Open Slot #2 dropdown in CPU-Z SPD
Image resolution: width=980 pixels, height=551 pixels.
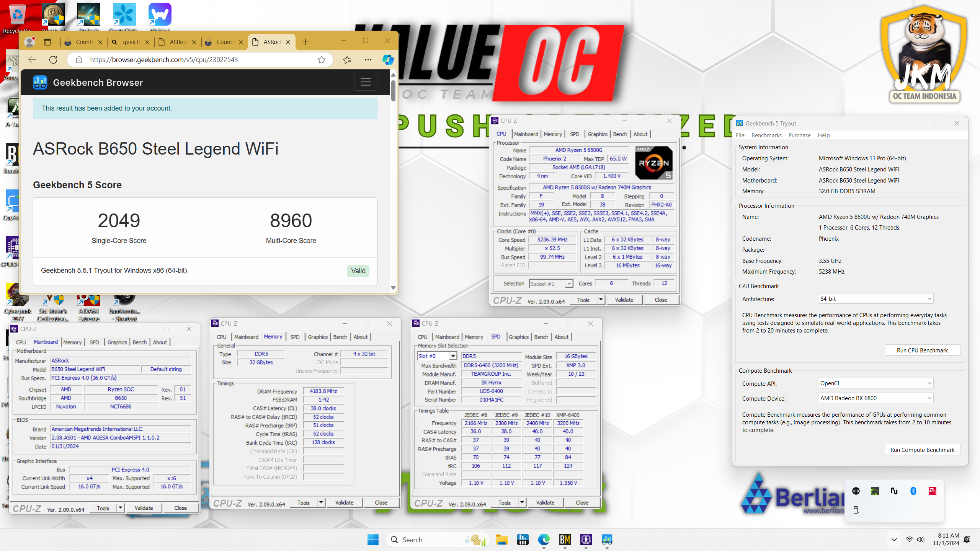click(437, 356)
